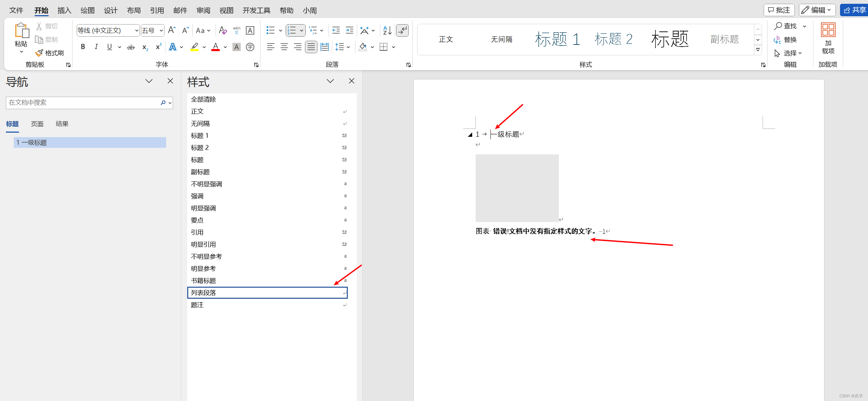Open the 插入 ribbon tab
The image size is (868, 401).
[64, 10]
